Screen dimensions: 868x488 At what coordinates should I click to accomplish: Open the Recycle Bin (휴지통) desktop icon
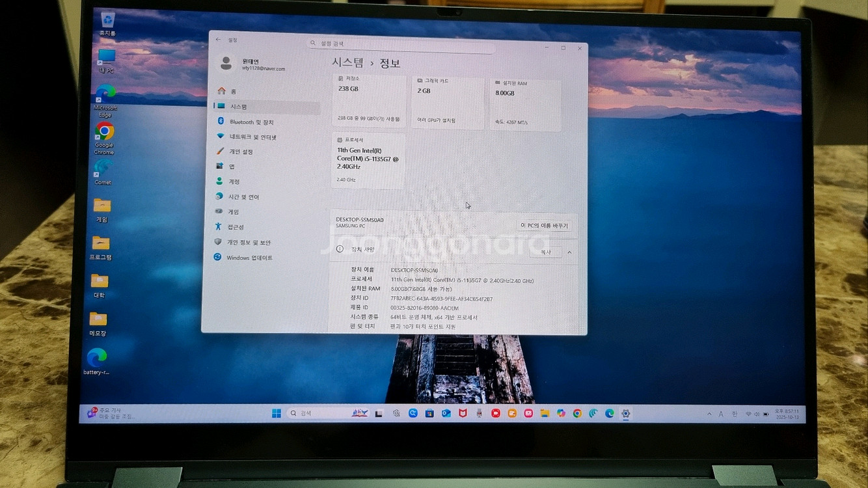point(107,20)
